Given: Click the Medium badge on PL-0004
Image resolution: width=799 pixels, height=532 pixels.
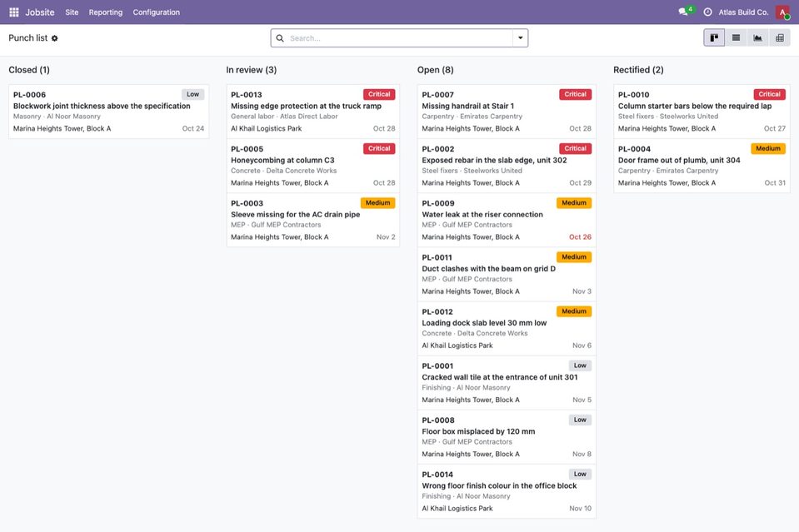Looking at the screenshot, I should point(768,149).
